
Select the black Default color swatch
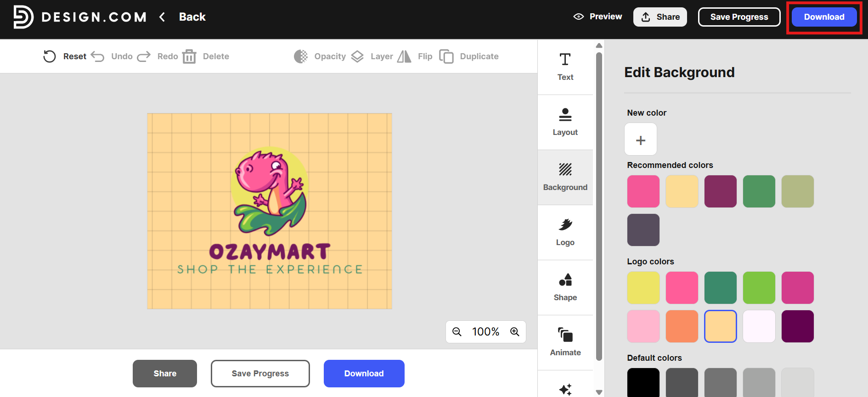point(643,382)
